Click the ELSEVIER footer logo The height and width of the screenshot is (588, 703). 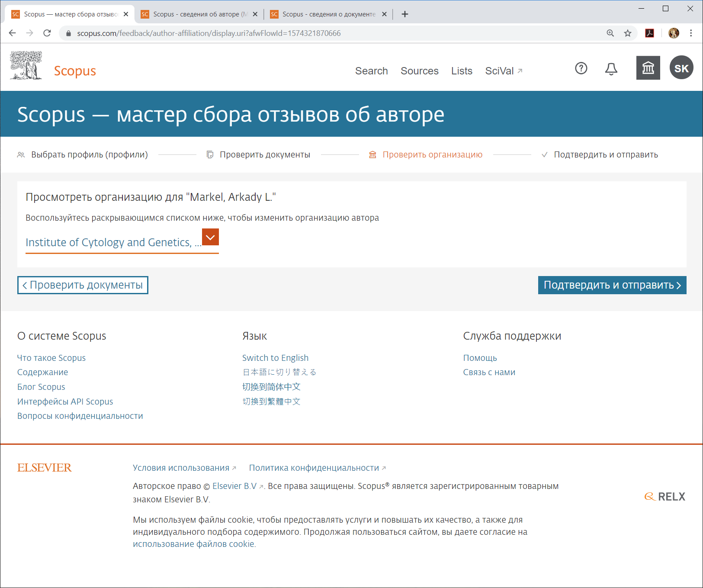point(44,468)
